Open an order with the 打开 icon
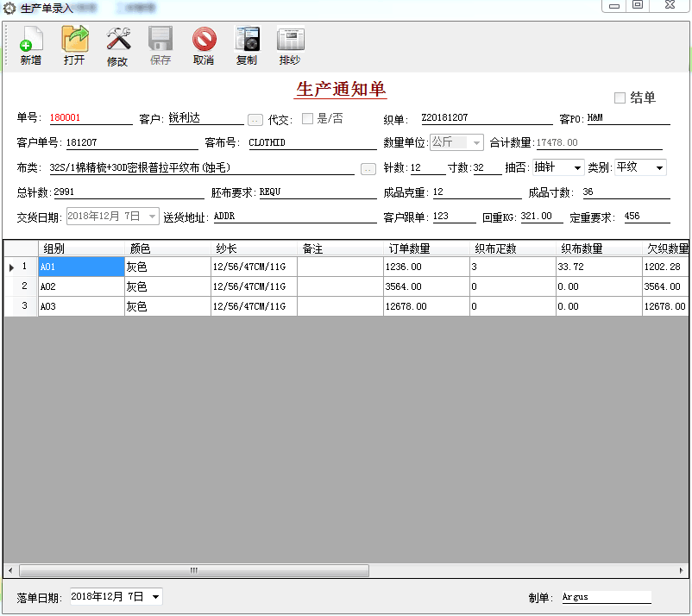Image resolution: width=692 pixels, height=616 pixels. (74, 46)
